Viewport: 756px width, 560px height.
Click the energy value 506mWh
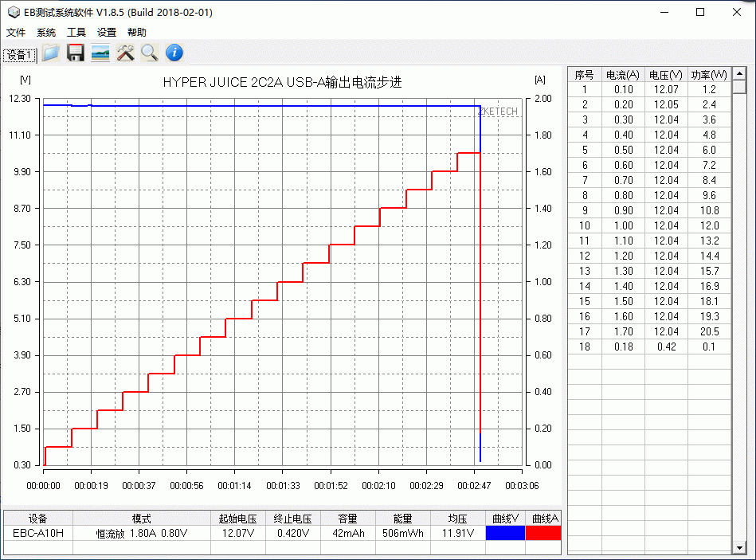pyautogui.click(x=402, y=533)
